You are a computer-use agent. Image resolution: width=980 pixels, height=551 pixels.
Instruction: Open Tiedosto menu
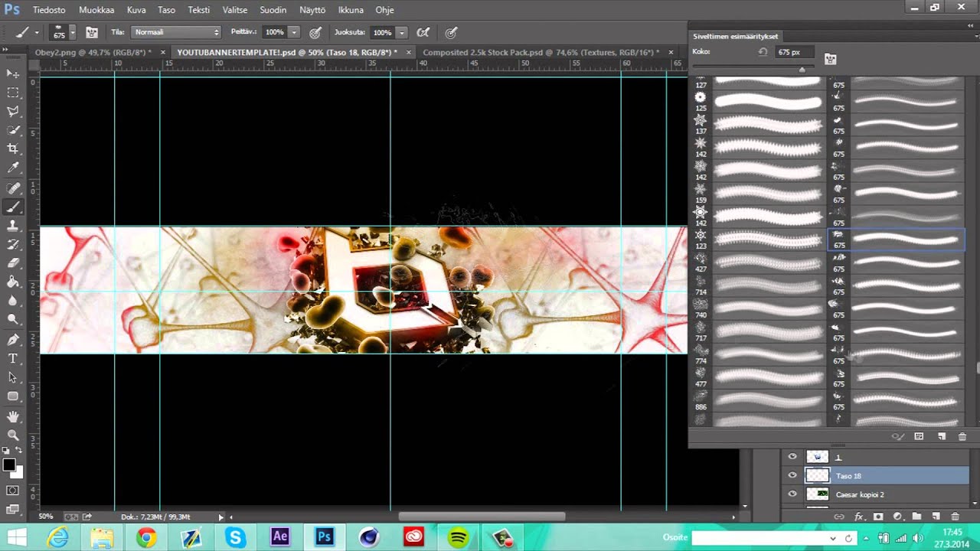point(49,10)
